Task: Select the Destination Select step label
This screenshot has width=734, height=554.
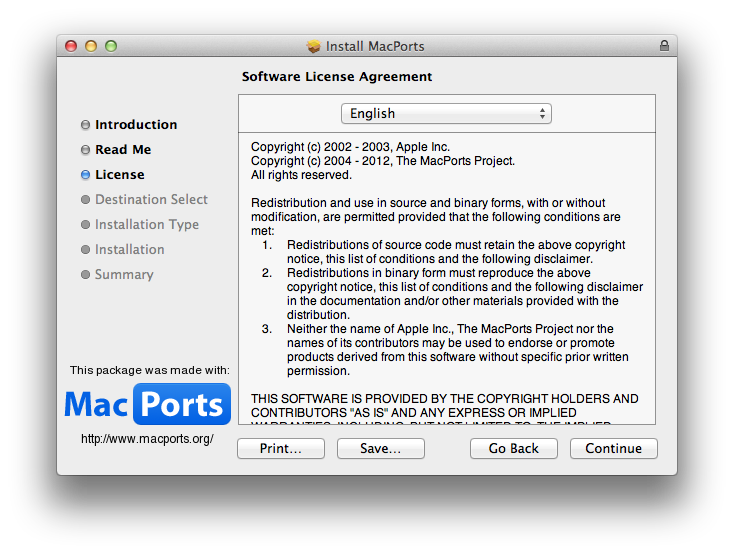Action: (x=151, y=199)
